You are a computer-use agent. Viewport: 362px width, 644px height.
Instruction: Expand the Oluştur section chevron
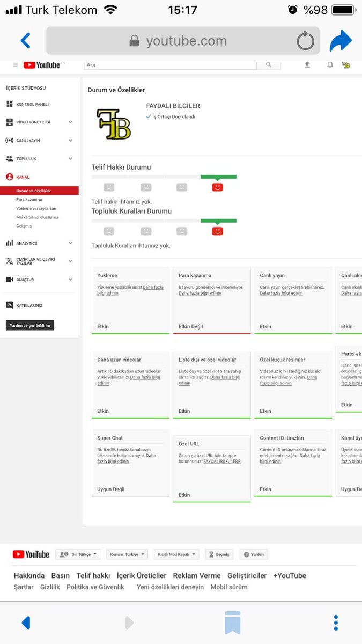(x=70, y=280)
